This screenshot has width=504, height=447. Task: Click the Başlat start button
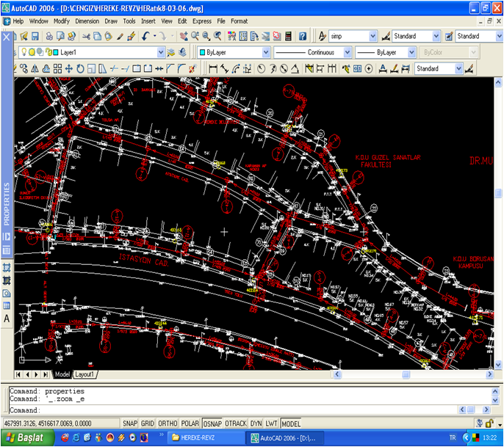click(27, 437)
